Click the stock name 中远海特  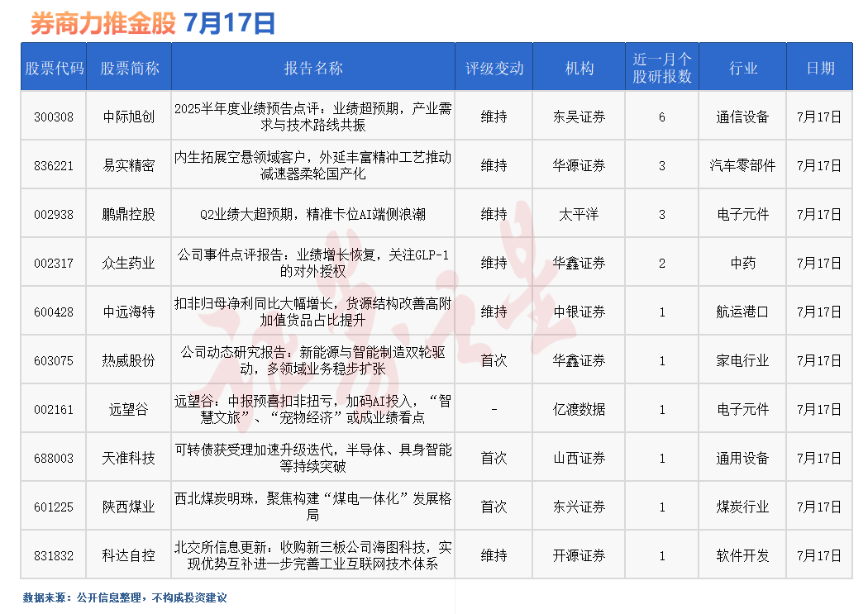coord(129,312)
